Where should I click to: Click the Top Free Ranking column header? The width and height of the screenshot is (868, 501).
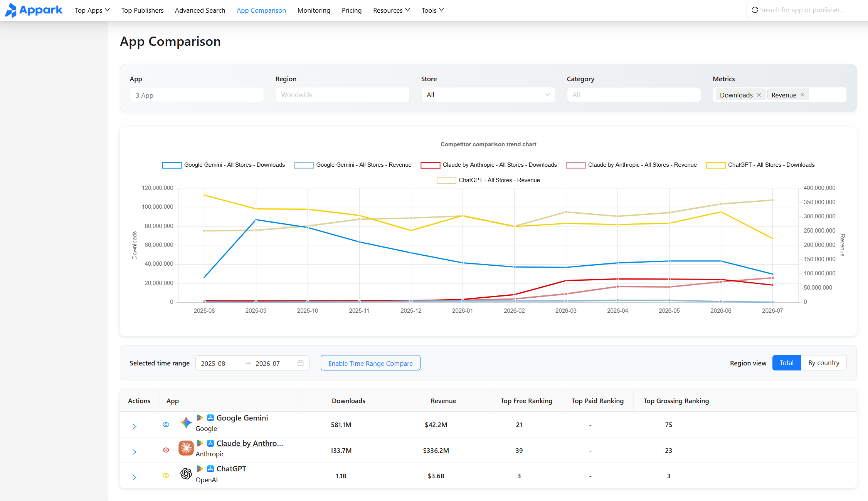point(527,401)
